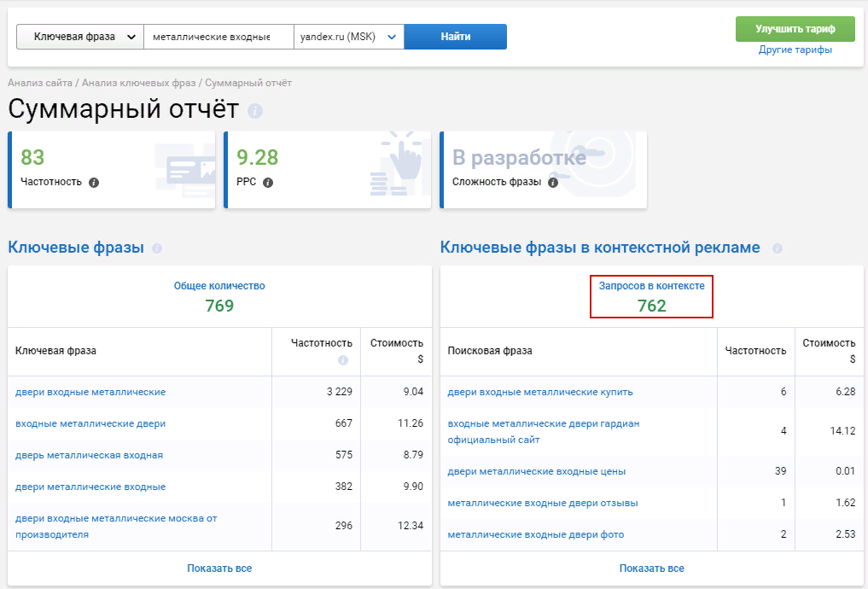This screenshot has height=589, width=868.
Task: Click info icon beside Частотность card label
Action: (x=94, y=183)
